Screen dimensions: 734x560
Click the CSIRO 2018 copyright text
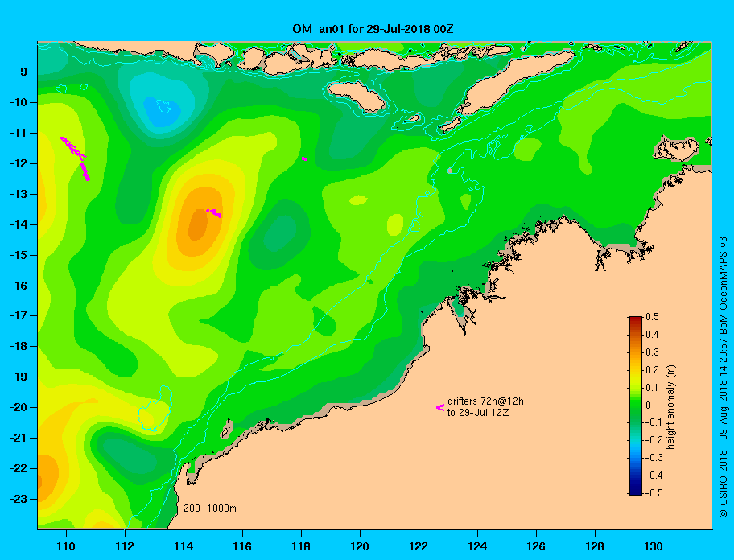(x=724, y=484)
